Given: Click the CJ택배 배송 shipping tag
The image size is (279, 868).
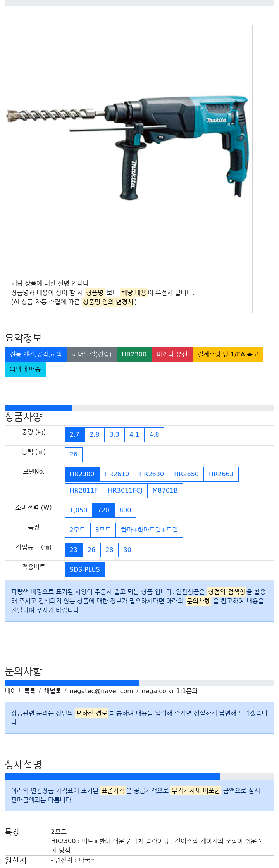Looking at the screenshot, I should pyautogui.click(x=25, y=369).
